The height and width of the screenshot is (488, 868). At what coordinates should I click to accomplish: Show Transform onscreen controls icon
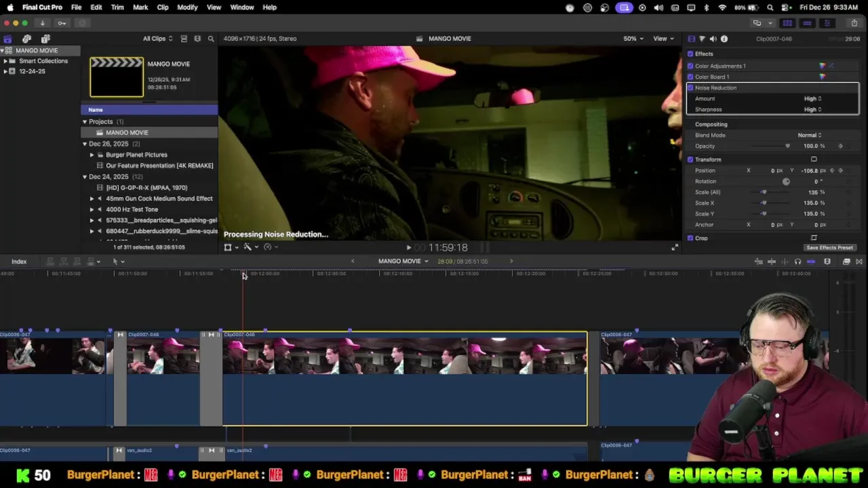point(814,159)
